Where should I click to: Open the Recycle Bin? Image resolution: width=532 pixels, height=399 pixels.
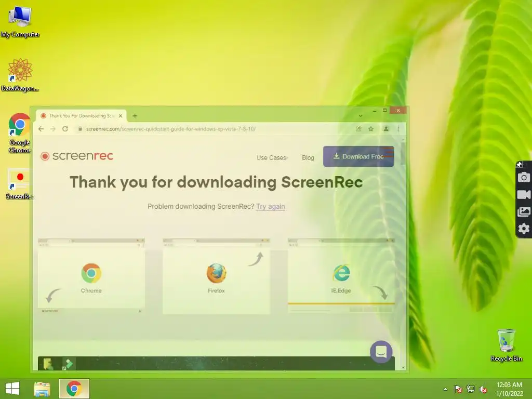[506, 345]
